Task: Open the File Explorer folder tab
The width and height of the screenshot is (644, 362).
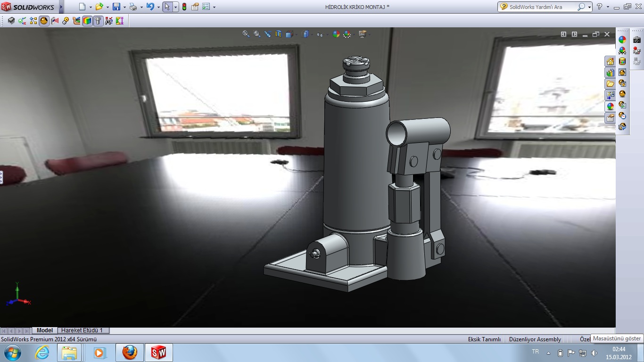Action: pos(610,84)
